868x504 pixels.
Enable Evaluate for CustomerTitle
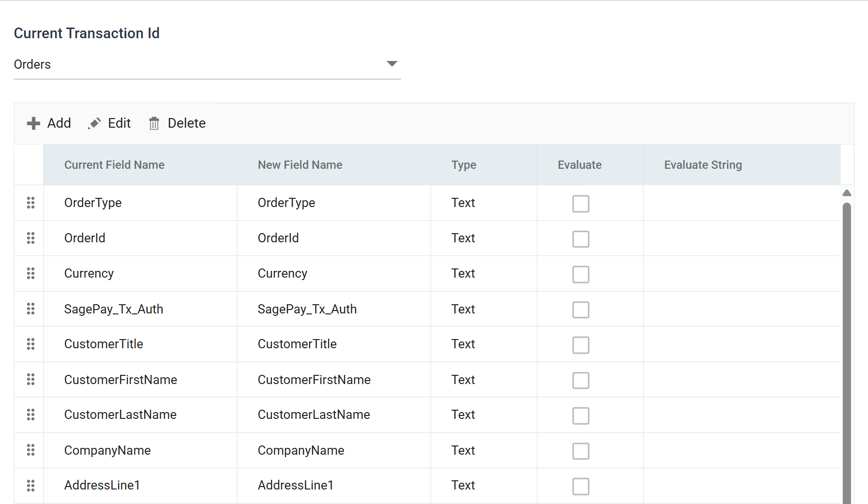click(581, 345)
